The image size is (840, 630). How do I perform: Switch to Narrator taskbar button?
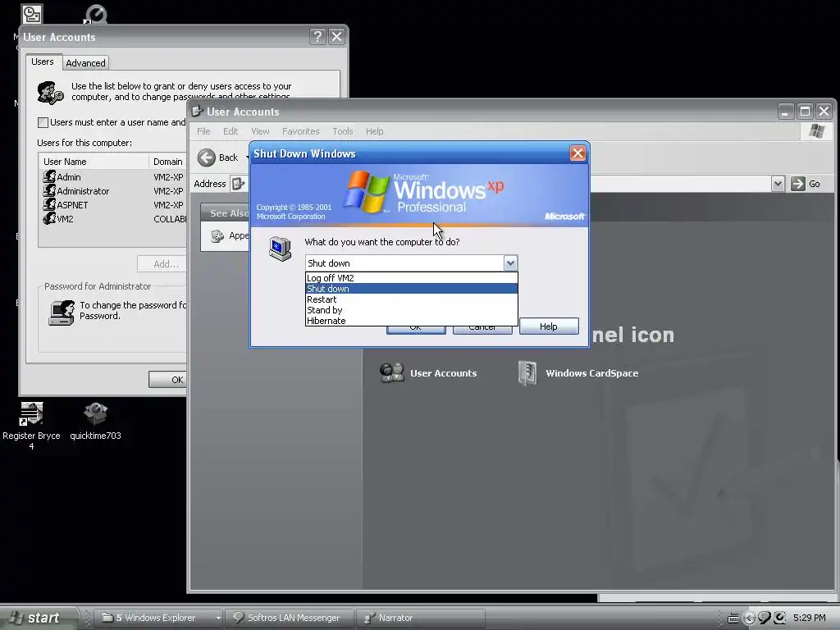421,618
